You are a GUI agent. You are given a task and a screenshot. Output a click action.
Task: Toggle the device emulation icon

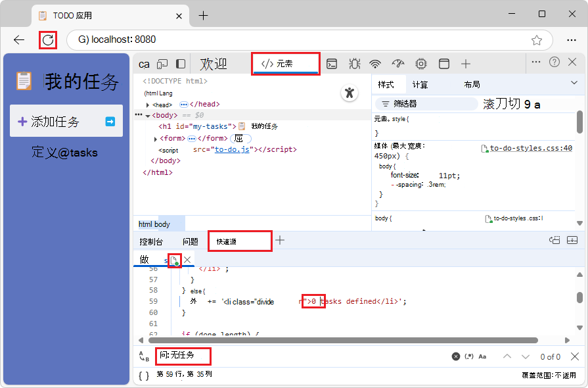pos(162,64)
